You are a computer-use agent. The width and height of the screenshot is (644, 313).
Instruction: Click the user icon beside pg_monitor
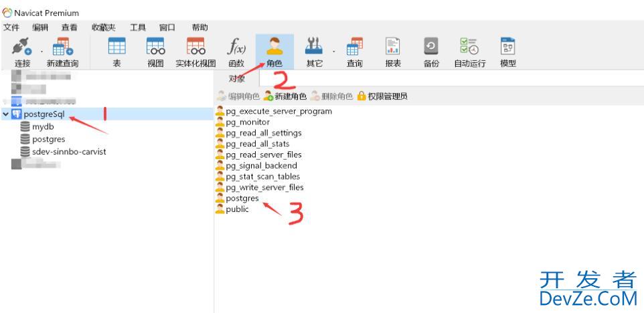pos(220,122)
